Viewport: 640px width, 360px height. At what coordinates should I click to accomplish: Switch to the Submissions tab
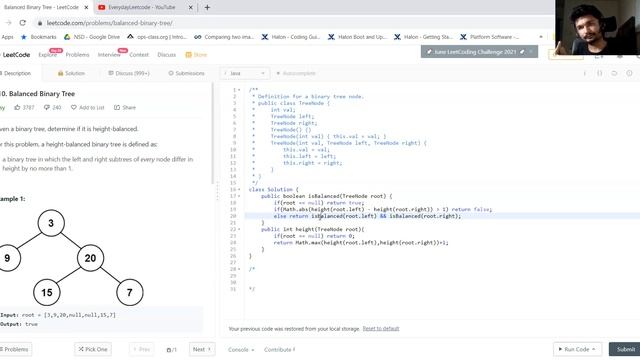pyautogui.click(x=186, y=73)
